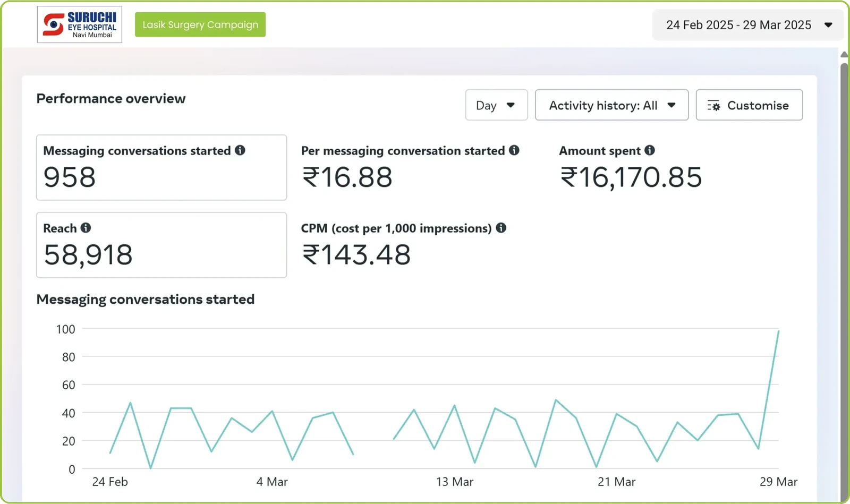Image resolution: width=850 pixels, height=504 pixels.
Task: Click the 13 Mar axis label
Action: pyautogui.click(x=455, y=482)
